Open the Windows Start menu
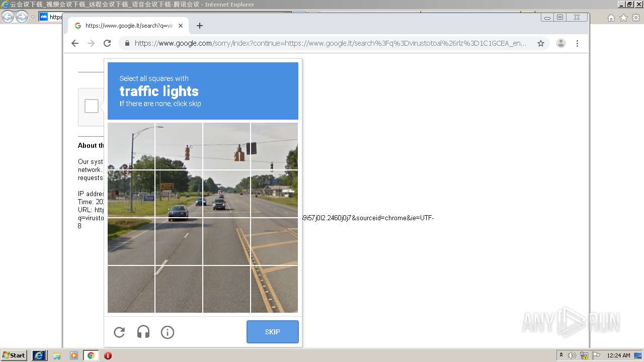This screenshot has width=644, height=362. click(x=14, y=355)
